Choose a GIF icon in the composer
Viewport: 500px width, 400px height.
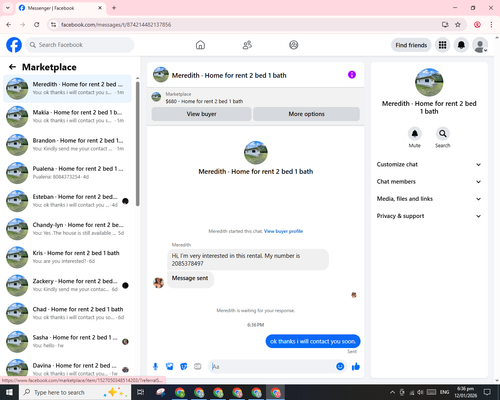(198, 367)
